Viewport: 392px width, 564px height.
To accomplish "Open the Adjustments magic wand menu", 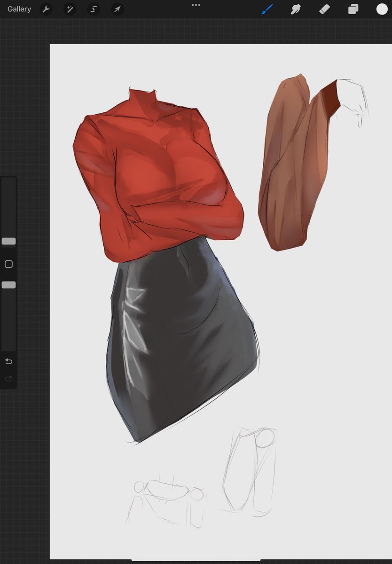I will (70, 9).
